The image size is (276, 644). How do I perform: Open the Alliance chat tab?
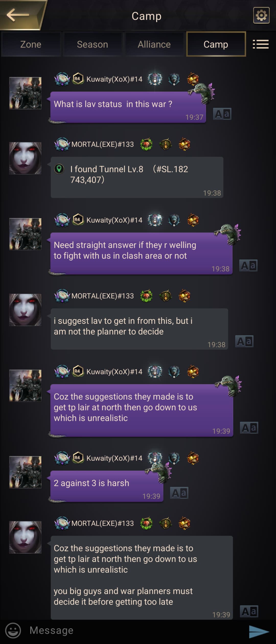click(x=154, y=44)
